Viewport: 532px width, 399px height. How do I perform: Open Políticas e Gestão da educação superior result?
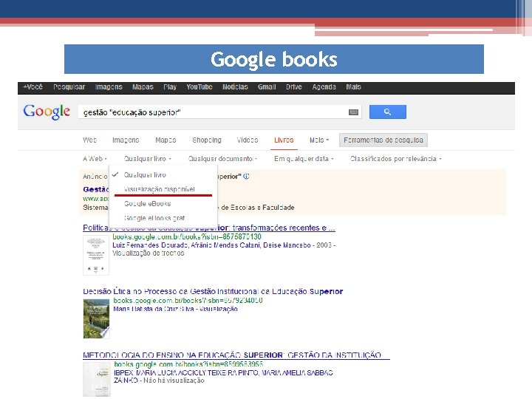(209, 228)
